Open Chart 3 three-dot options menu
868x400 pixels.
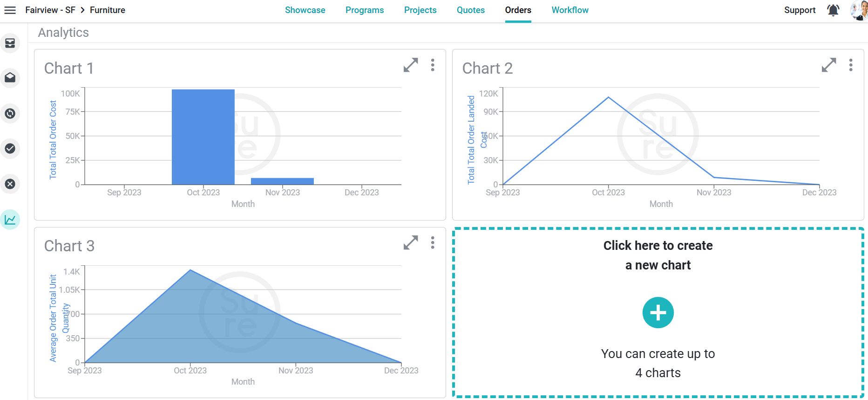point(433,243)
